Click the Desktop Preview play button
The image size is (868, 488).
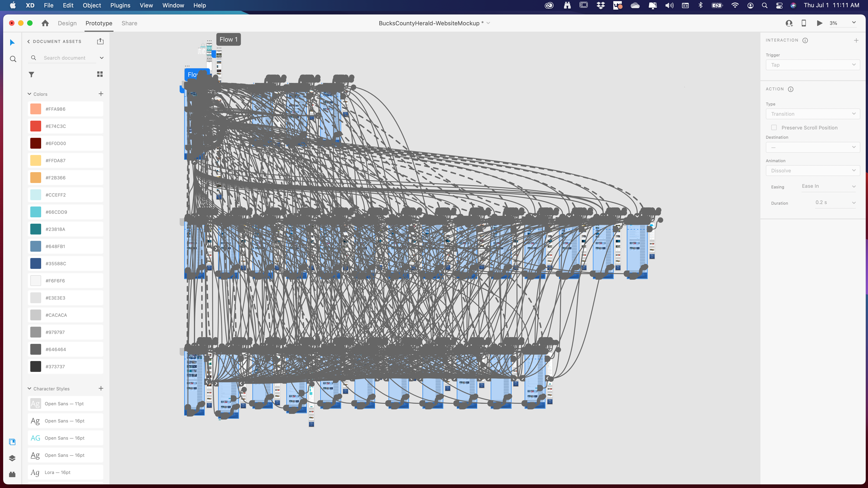point(819,23)
